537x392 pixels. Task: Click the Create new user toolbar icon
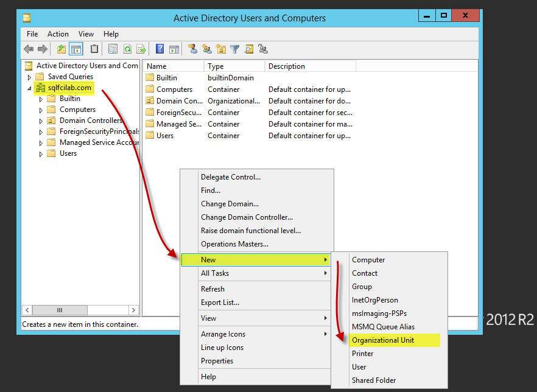pyautogui.click(x=193, y=49)
